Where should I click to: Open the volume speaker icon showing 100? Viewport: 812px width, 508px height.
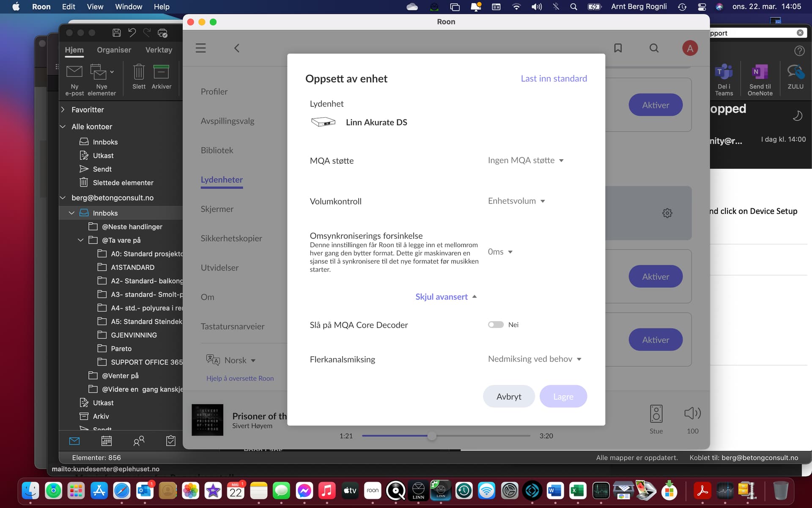coord(692,413)
